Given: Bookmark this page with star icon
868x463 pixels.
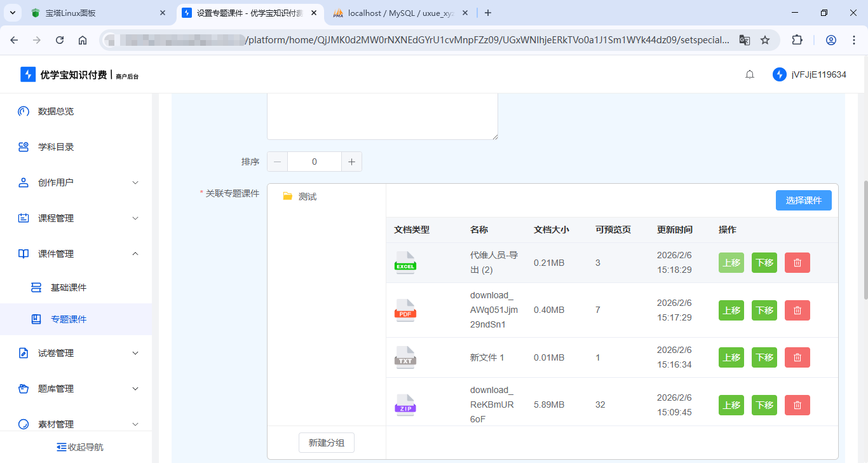Looking at the screenshot, I should [765, 40].
